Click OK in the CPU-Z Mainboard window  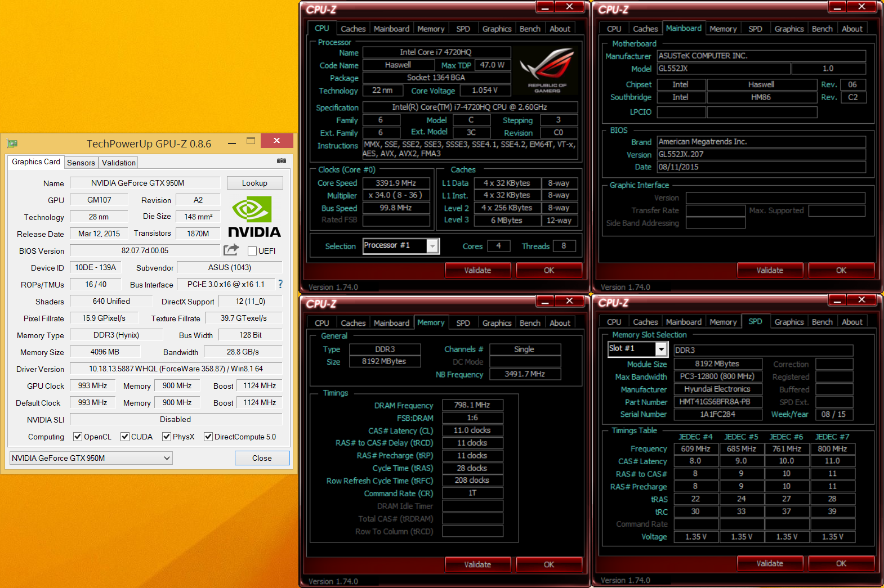[841, 270]
